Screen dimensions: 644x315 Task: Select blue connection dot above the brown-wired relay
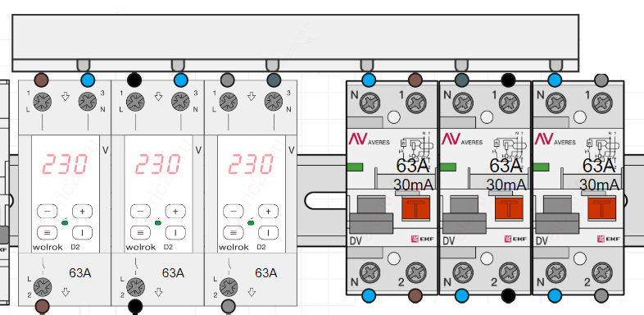pos(88,80)
